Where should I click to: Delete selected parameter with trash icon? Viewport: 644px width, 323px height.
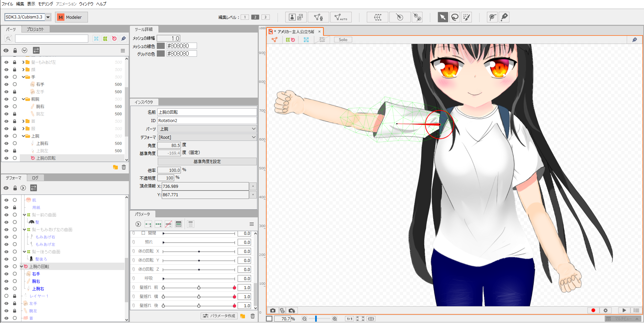click(x=253, y=316)
